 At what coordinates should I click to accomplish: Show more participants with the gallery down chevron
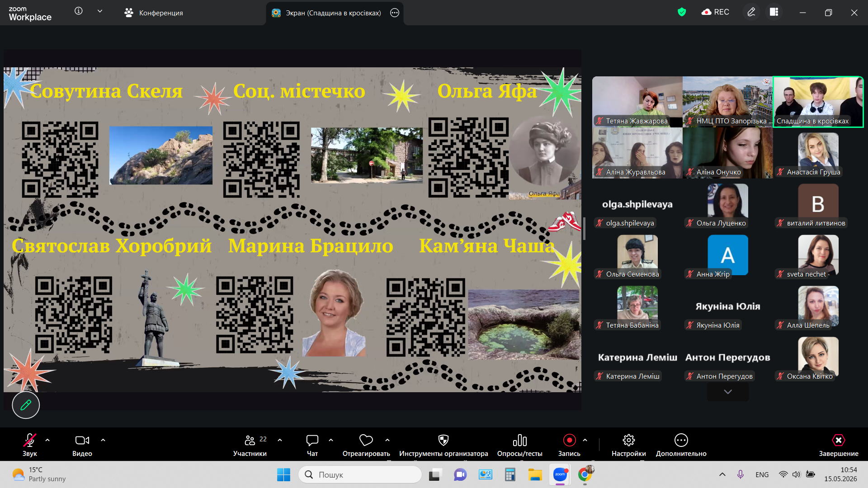pyautogui.click(x=728, y=392)
